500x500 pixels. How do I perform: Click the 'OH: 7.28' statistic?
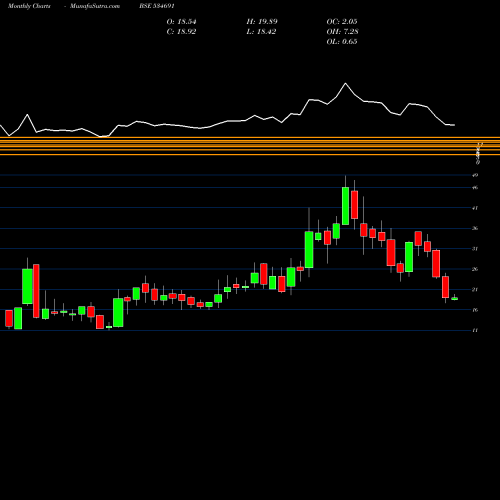342,32
